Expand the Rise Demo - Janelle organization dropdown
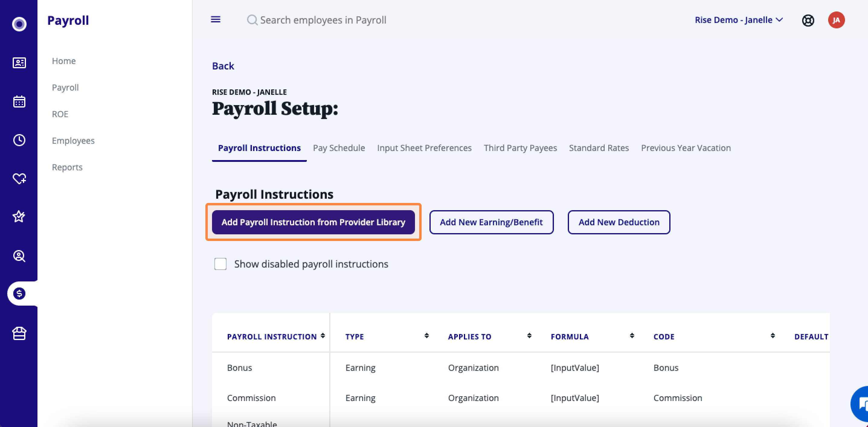 739,20
